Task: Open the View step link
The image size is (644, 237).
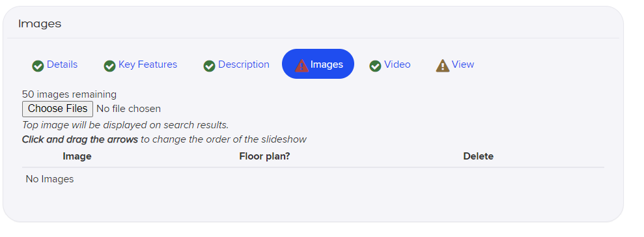Action: pyautogui.click(x=463, y=64)
